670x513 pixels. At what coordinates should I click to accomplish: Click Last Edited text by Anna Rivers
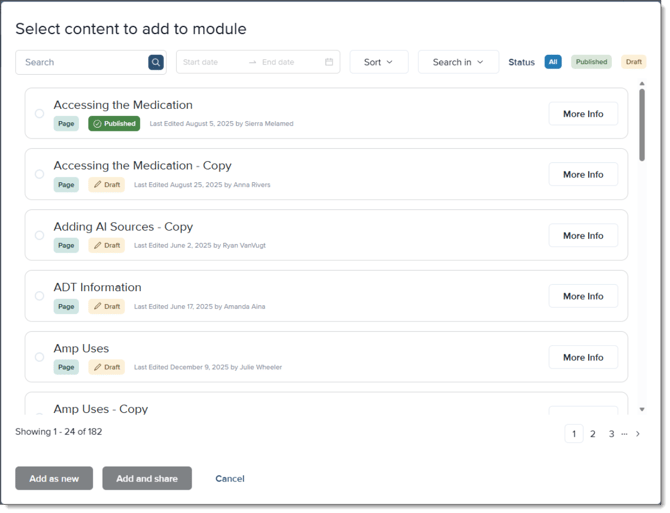[x=202, y=185]
